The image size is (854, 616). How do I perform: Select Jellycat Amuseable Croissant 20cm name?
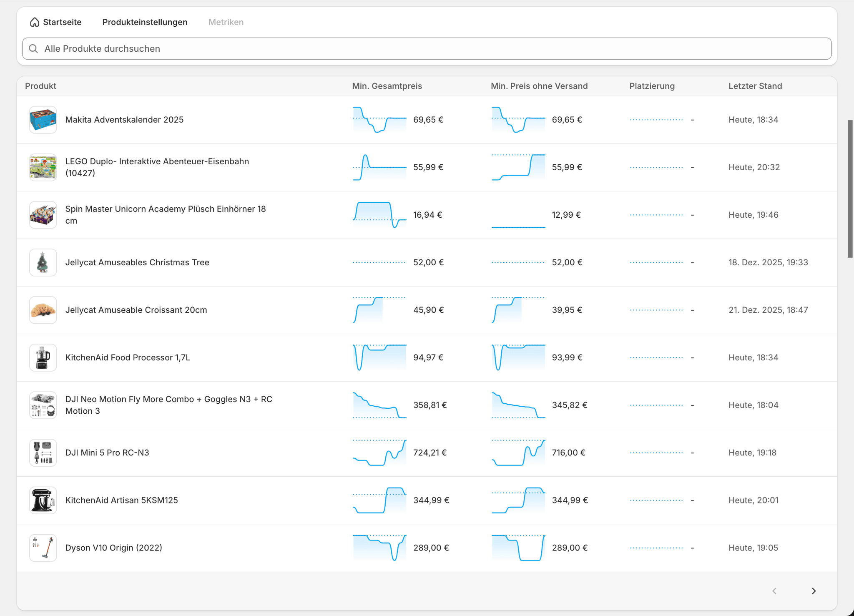136,310
